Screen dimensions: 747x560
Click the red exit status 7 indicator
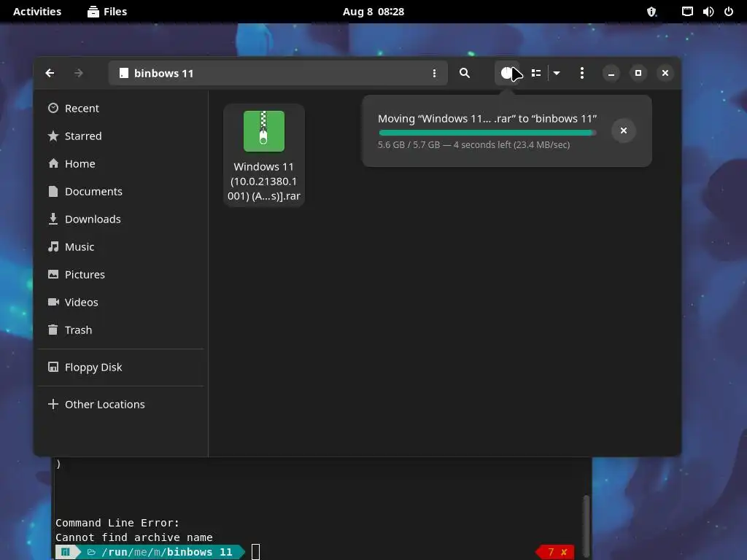pyautogui.click(x=555, y=552)
